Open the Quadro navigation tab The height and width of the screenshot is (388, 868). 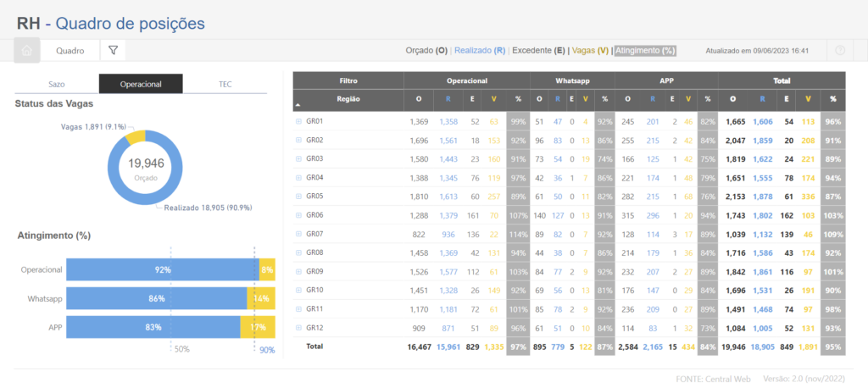[x=70, y=50]
